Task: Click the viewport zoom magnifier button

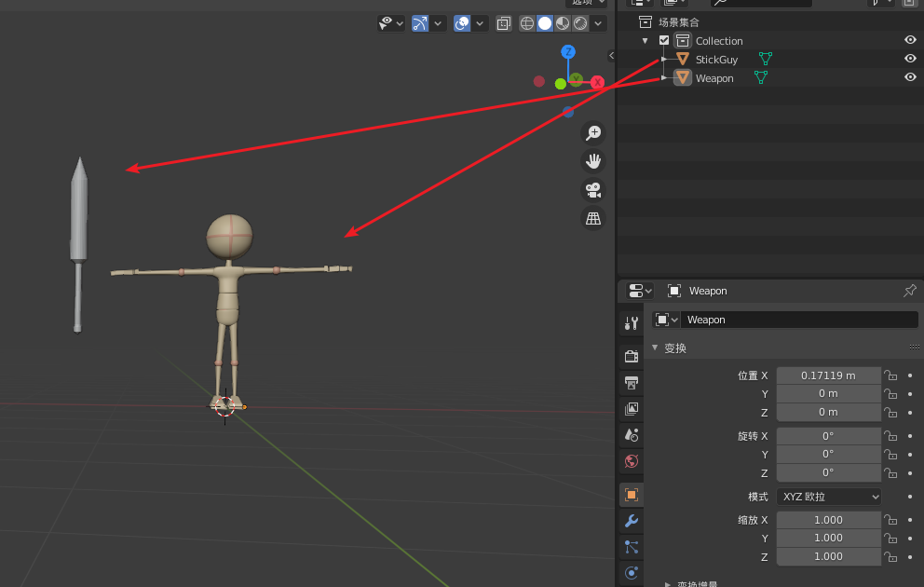Action: point(592,133)
